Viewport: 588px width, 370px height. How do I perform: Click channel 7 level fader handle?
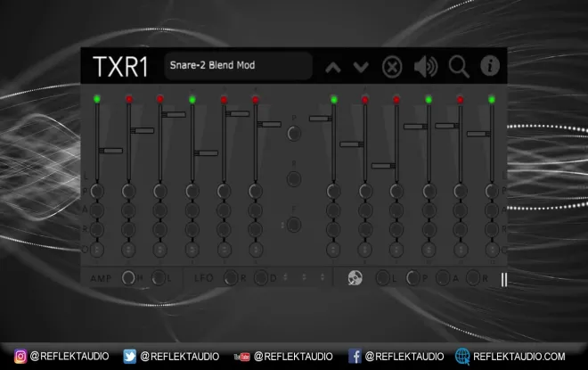click(320, 119)
